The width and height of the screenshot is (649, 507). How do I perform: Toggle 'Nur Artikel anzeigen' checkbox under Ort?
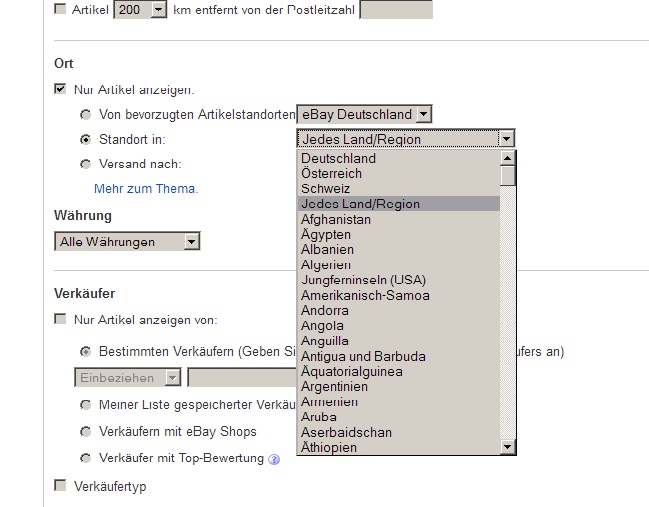(60, 89)
